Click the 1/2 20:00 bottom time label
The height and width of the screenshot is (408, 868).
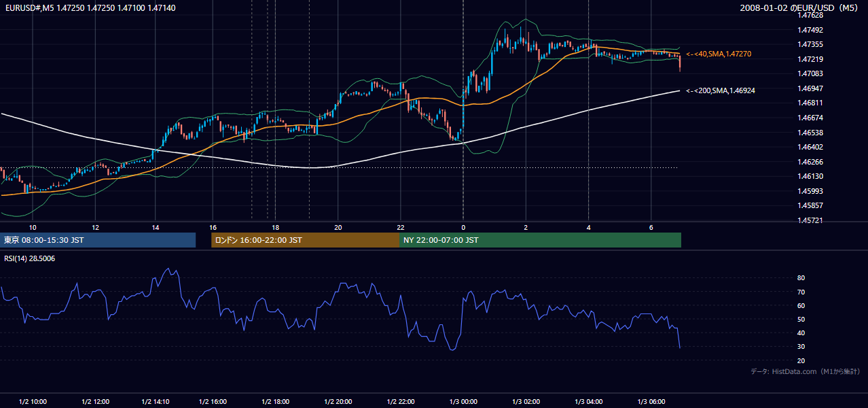(x=338, y=401)
